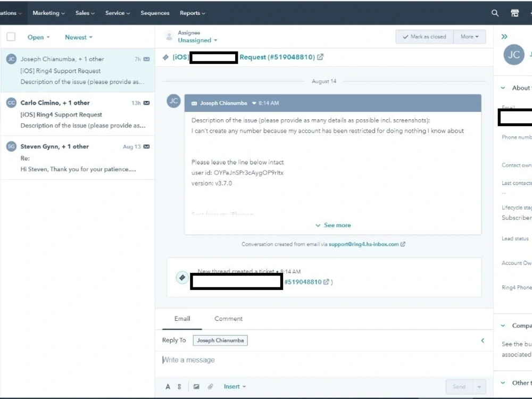Click email icon on Steven Gynn row

[147, 147]
